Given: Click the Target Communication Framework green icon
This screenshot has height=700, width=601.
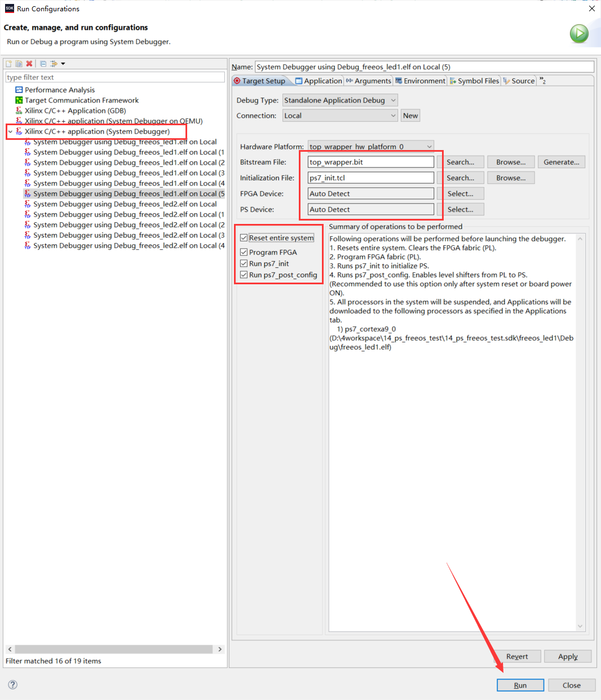Looking at the screenshot, I should point(19,100).
